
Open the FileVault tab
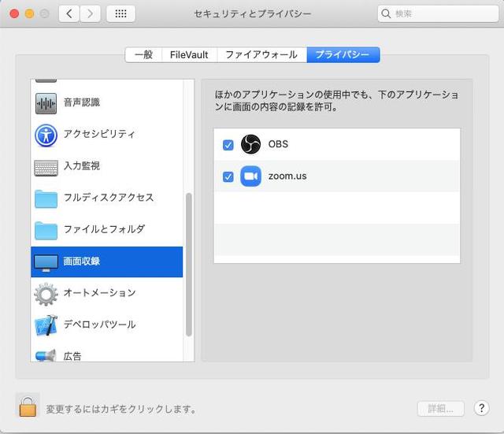[189, 55]
